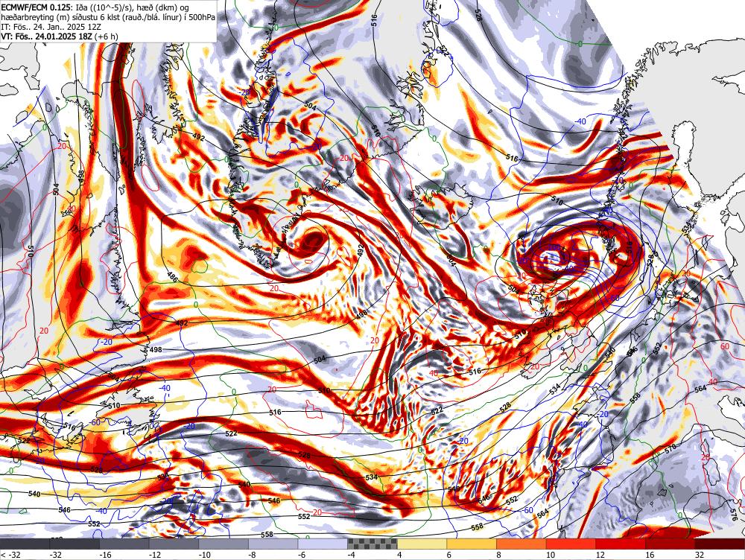Select the "-16" legend scale label
Image resolution: width=745 pixels, height=560 pixels.
pos(106,555)
